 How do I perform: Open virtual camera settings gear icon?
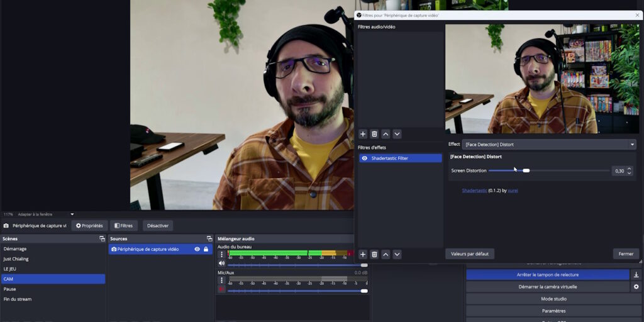pyautogui.click(x=636, y=287)
